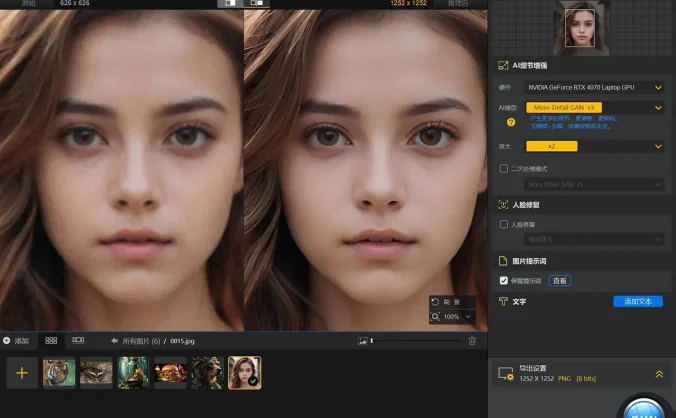Select the butterfly thumbnail
The image size is (676, 418).
tap(96, 373)
